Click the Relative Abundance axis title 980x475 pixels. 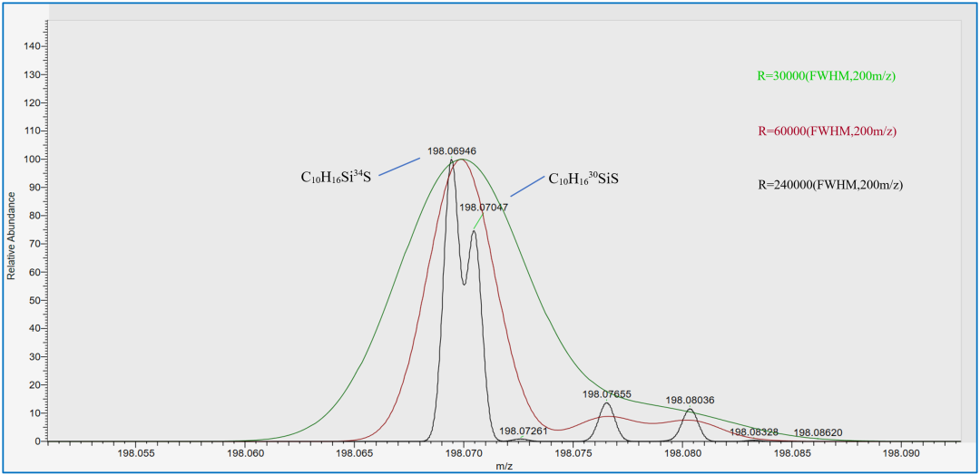pyautogui.click(x=12, y=235)
